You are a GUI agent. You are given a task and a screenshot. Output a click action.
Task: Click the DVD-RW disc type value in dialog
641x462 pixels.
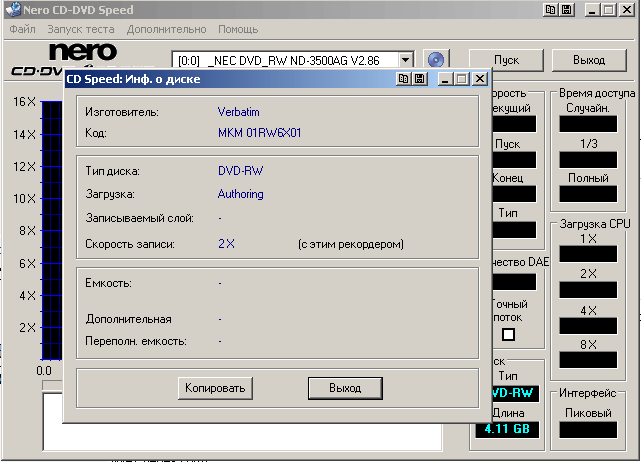[x=240, y=171]
